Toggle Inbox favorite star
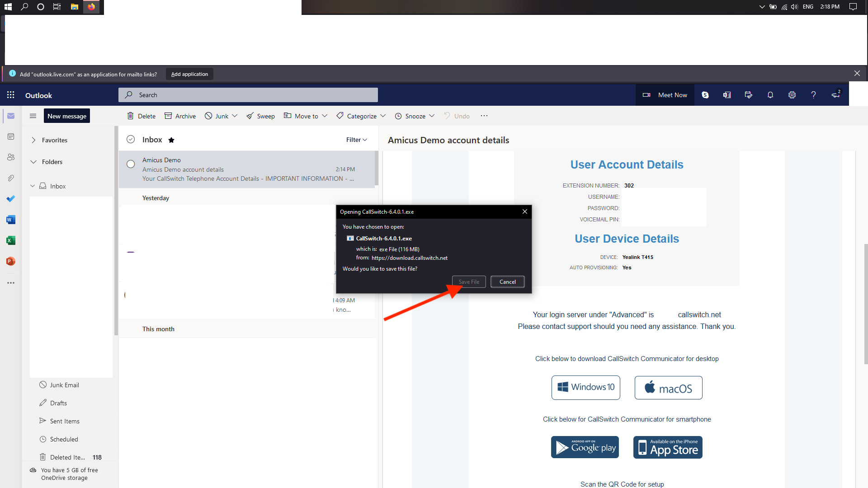The image size is (868, 488). [171, 140]
